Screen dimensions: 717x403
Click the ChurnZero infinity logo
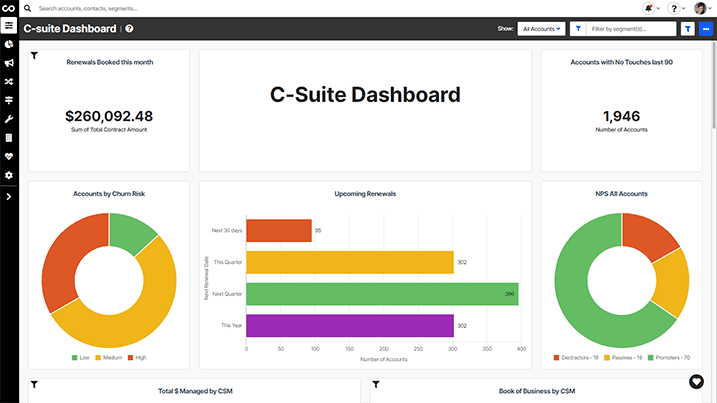pyautogui.click(x=9, y=8)
